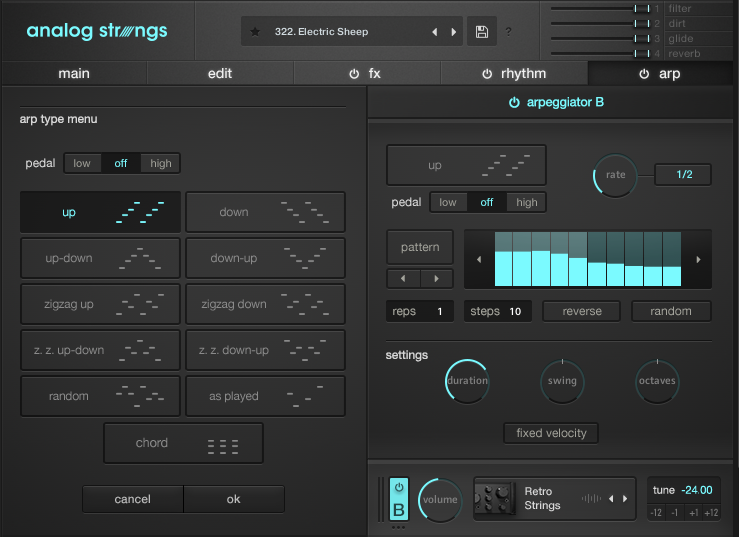The width and height of the screenshot is (739, 537).
Task: Open arpeggiator B type selector showing up
Action: 466,165
